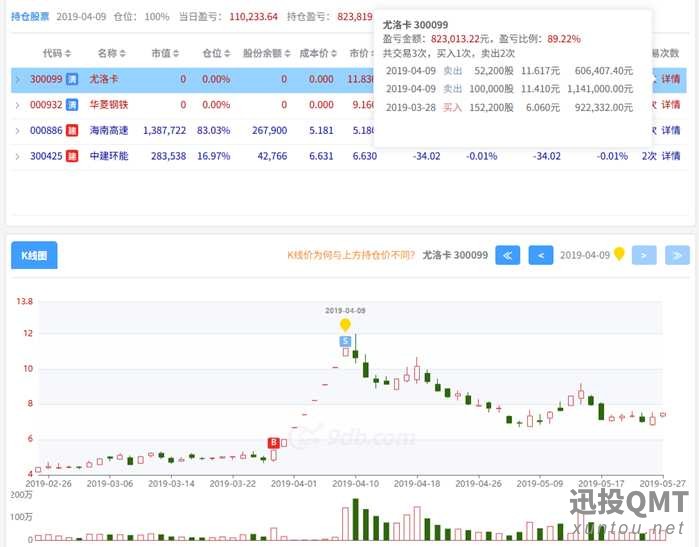Open 详情 for 华菱钢铁 row
This screenshot has width=699, height=547.
tap(670, 105)
